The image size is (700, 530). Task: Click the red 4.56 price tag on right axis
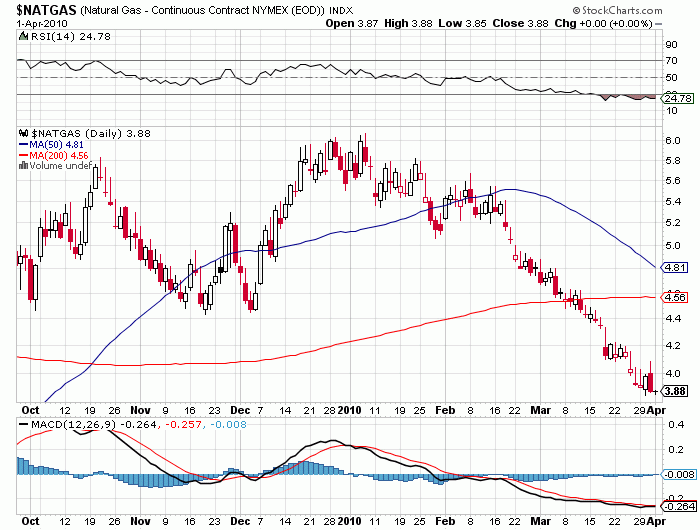677,297
